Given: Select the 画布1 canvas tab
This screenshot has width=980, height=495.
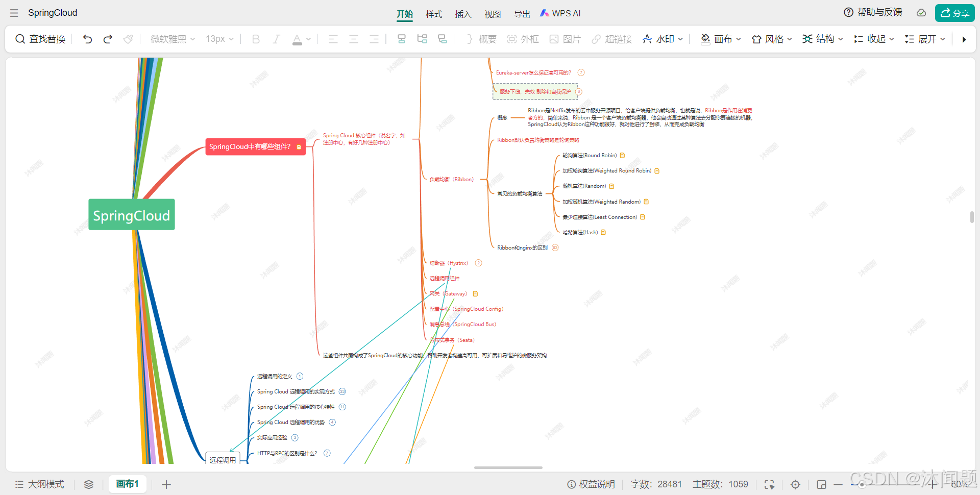Looking at the screenshot, I should pos(127,484).
